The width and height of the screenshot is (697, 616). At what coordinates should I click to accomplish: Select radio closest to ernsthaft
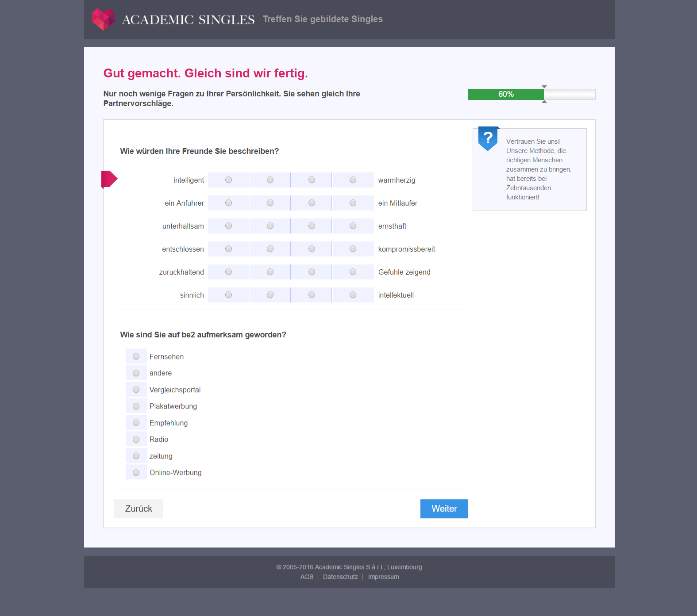point(353,226)
